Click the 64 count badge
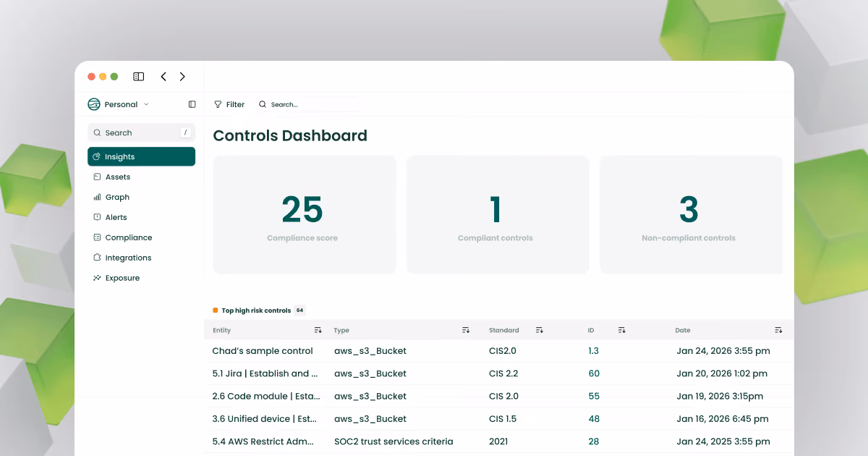Screen dimensions: 868x456 coord(299,311)
